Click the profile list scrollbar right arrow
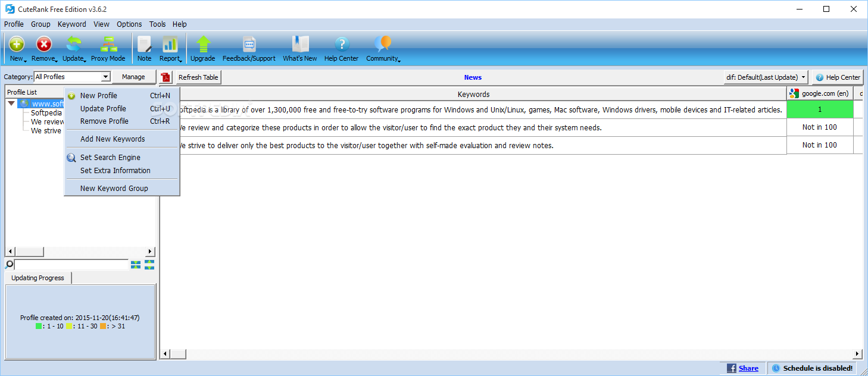This screenshot has width=868, height=376. [150, 252]
